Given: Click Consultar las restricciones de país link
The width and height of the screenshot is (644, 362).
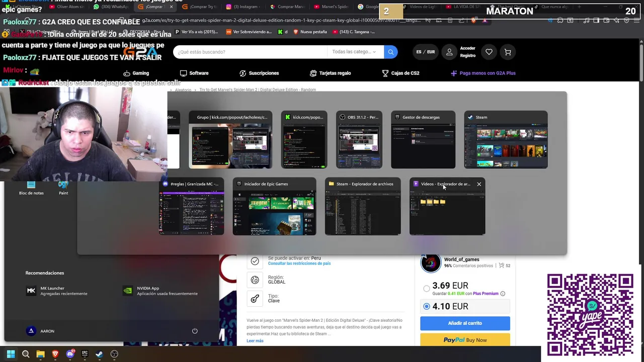Looking at the screenshot, I should pos(299,263).
